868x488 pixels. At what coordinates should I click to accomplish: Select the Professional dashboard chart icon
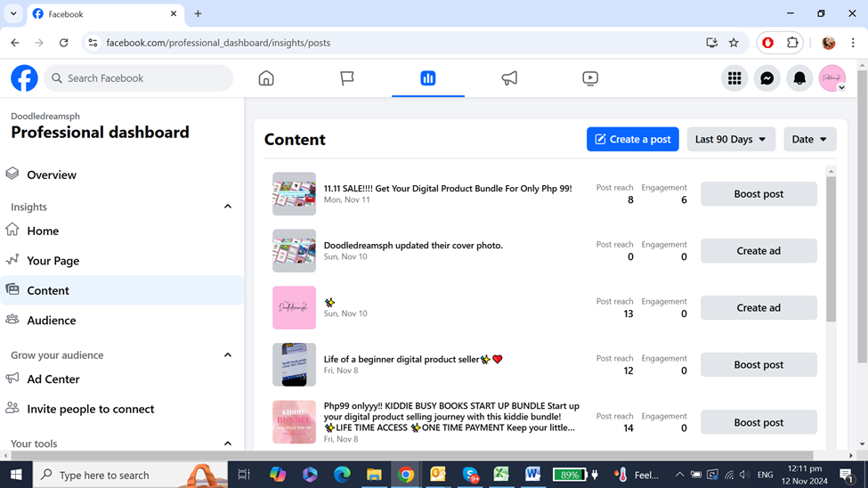(428, 78)
